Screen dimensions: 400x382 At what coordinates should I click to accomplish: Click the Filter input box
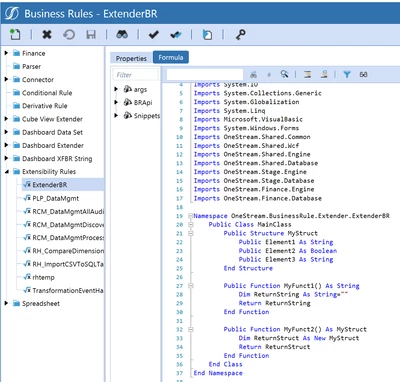136,75
